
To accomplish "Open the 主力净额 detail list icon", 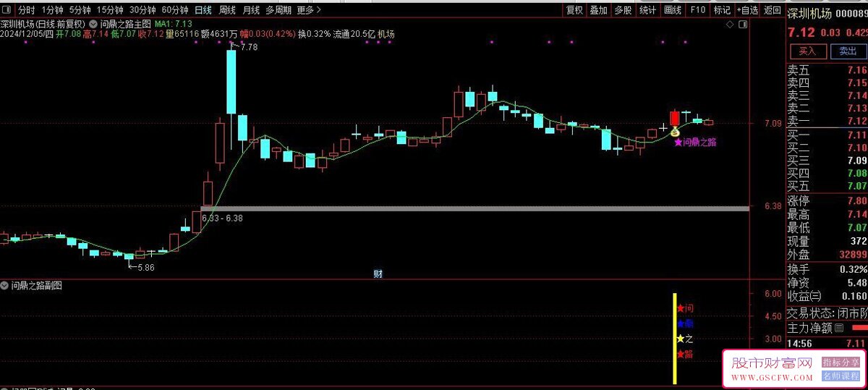I will [x=839, y=328].
